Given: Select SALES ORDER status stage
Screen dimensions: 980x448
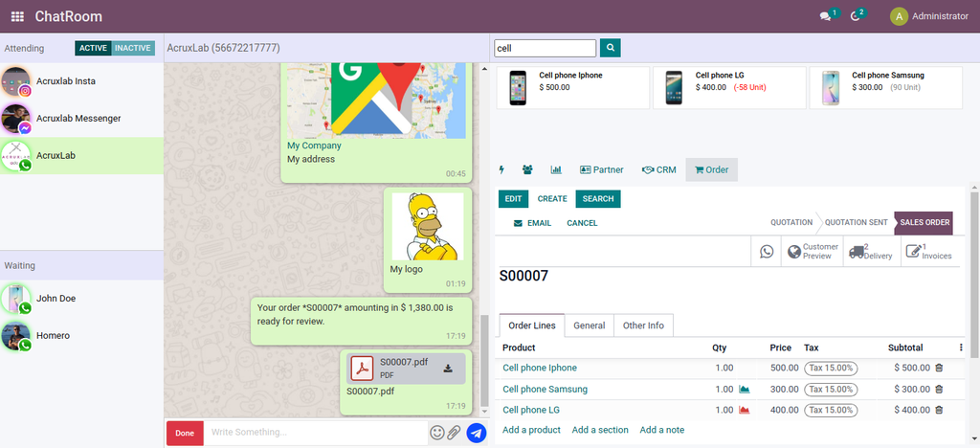Looking at the screenshot, I should [925, 222].
